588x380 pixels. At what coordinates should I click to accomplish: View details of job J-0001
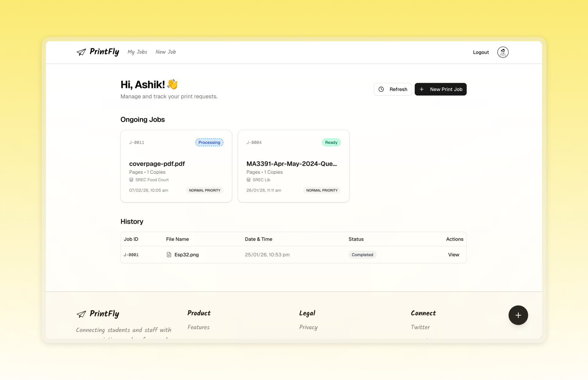[x=453, y=255]
